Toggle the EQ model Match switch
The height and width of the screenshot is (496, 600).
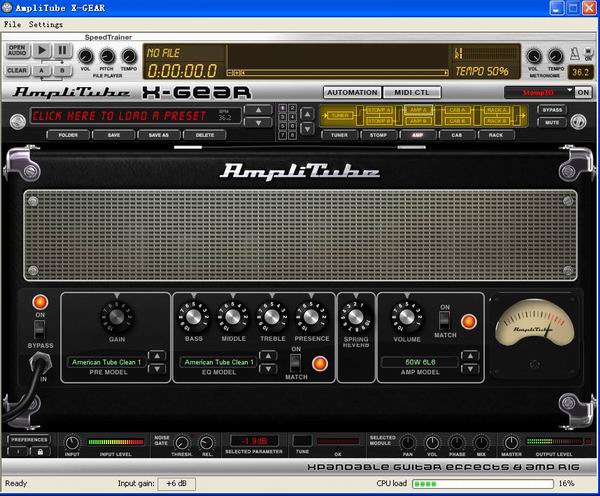pos(296,362)
